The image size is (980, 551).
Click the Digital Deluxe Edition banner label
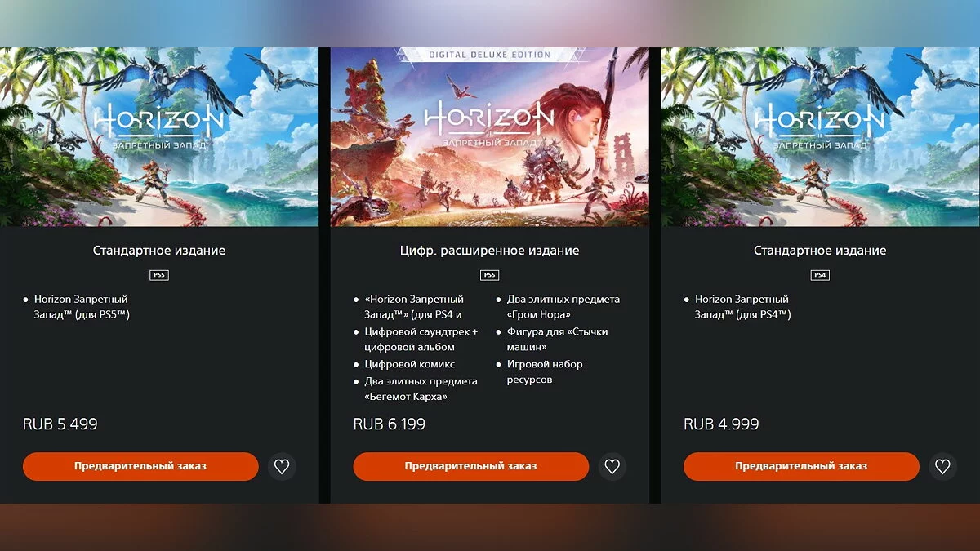coord(489,55)
